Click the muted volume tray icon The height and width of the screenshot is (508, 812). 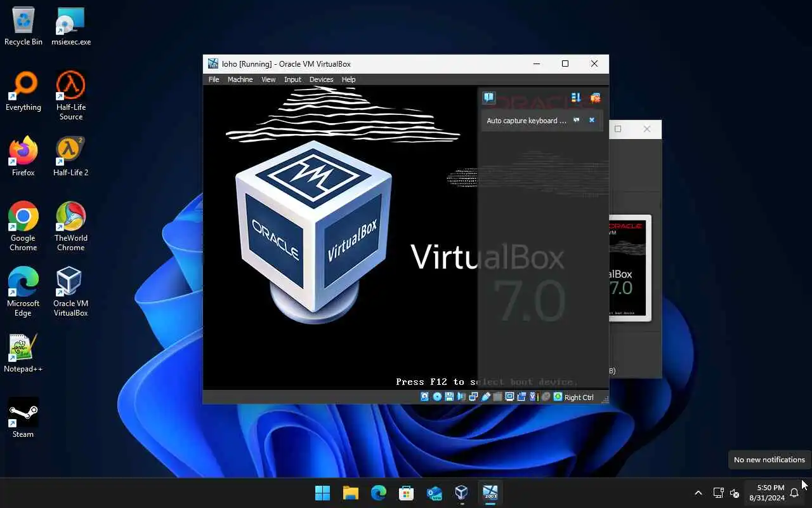tap(735, 493)
